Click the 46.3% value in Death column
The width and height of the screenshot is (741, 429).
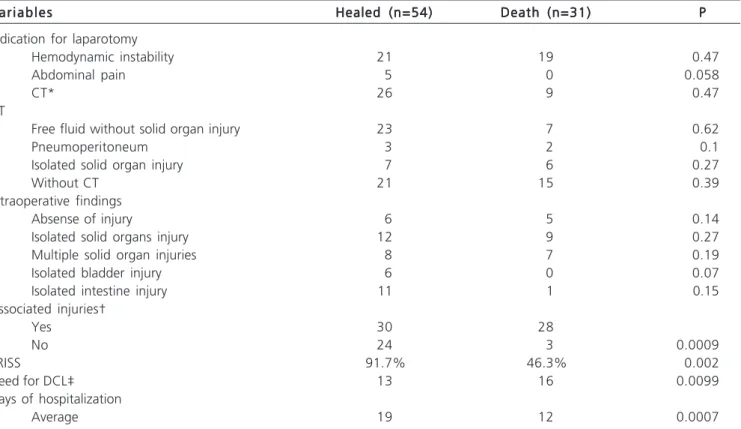tap(546, 363)
